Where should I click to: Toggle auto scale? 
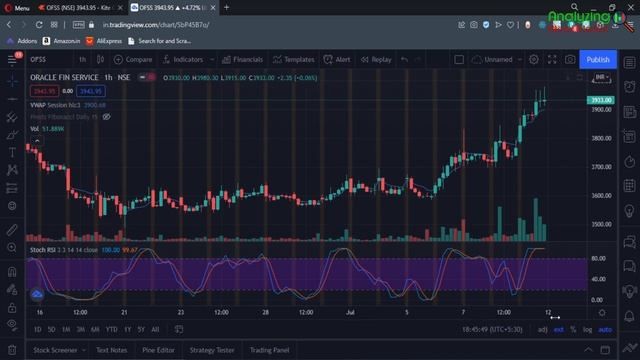605,329
